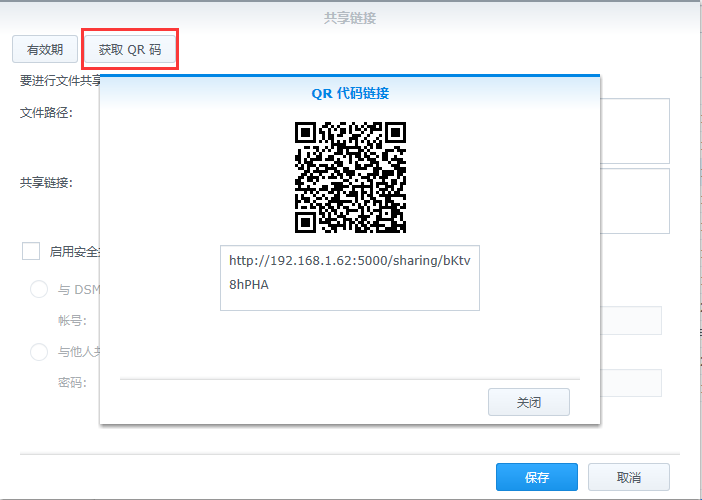Screen dimensions: 702x500
Task: Click the blue 保存 button
Action: (x=537, y=477)
